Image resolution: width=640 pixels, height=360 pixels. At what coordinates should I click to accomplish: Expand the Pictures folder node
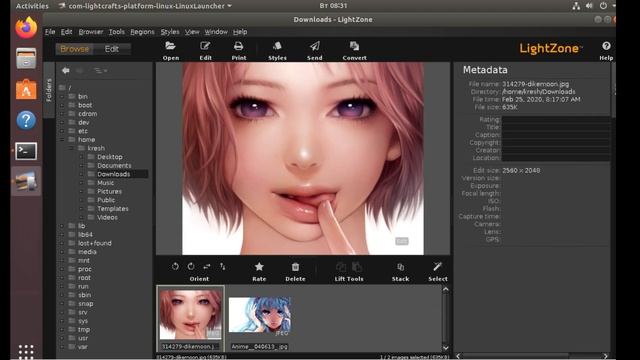pyautogui.click(x=81, y=191)
